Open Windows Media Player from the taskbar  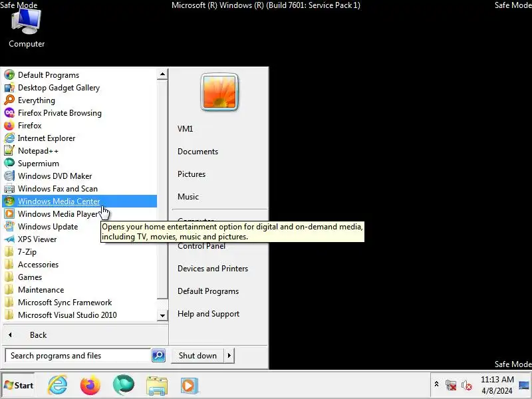coord(190,386)
